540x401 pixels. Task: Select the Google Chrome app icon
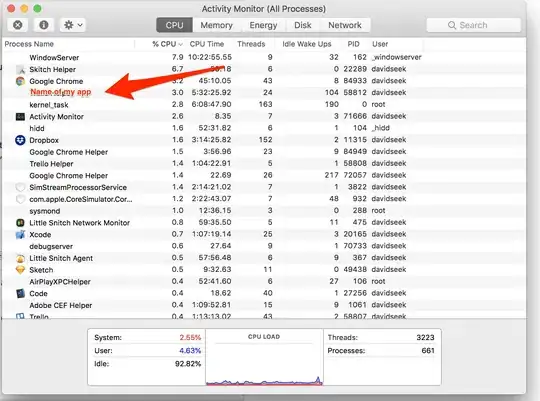(20, 81)
